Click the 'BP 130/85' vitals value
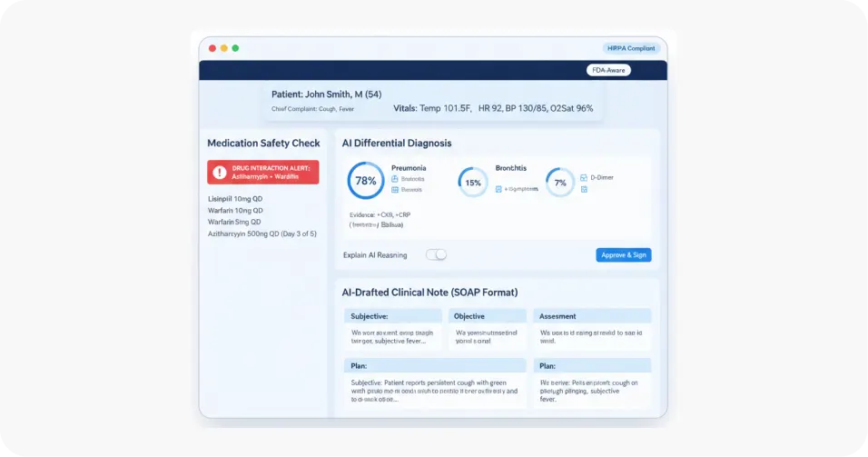Viewport: 868px width, 457px height. (x=526, y=109)
